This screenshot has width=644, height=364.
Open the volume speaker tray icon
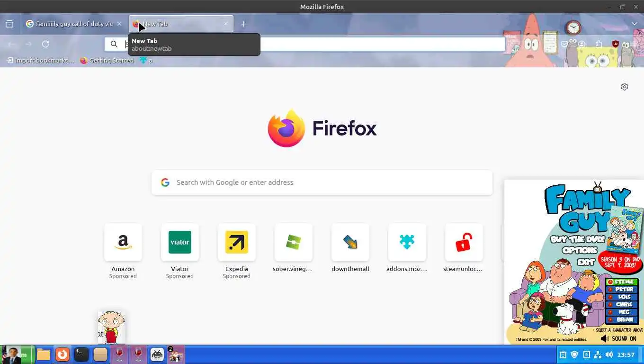click(x=609, y=355)
